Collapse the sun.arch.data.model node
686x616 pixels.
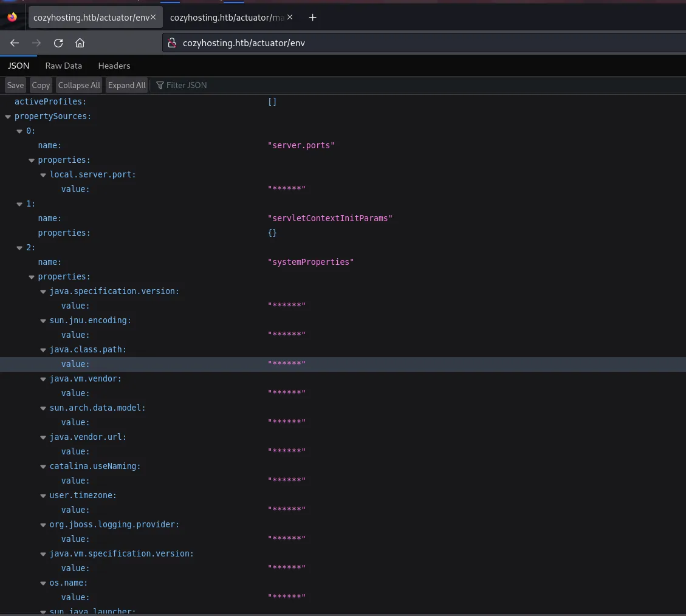pyautogui.click(x=43, y=408)
